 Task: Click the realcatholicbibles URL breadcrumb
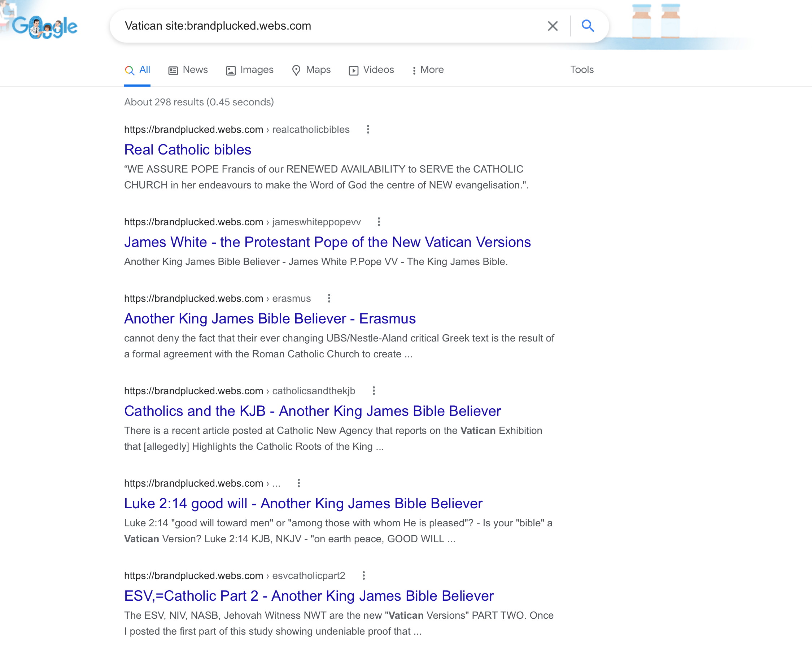click(x=237, y=130)
